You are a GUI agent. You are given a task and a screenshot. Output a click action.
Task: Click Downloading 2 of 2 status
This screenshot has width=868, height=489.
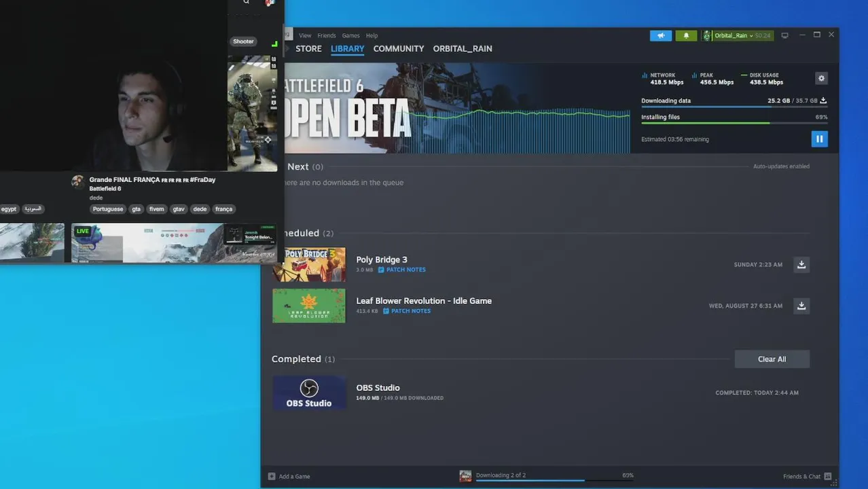click(x=501, y=475)
